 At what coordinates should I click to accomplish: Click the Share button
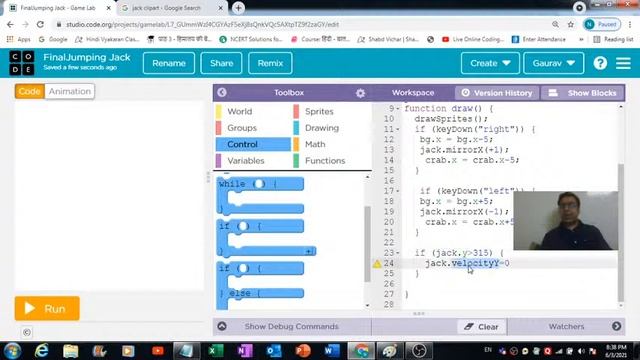(222, 63)
